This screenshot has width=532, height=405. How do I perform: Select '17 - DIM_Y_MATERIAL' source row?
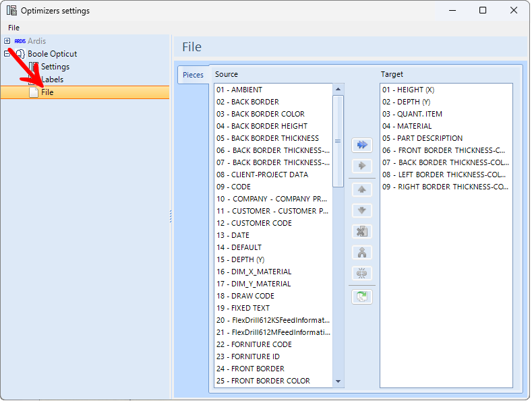click(274, 284)
